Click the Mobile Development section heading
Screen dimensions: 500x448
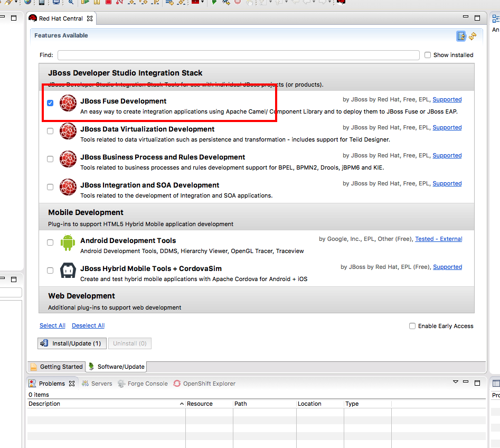point(86,212)
